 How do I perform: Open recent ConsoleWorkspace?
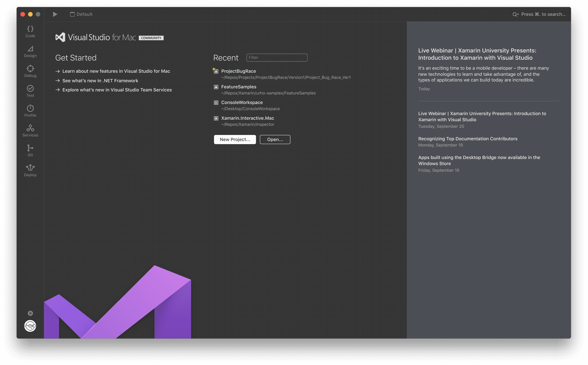click(242, 103)
